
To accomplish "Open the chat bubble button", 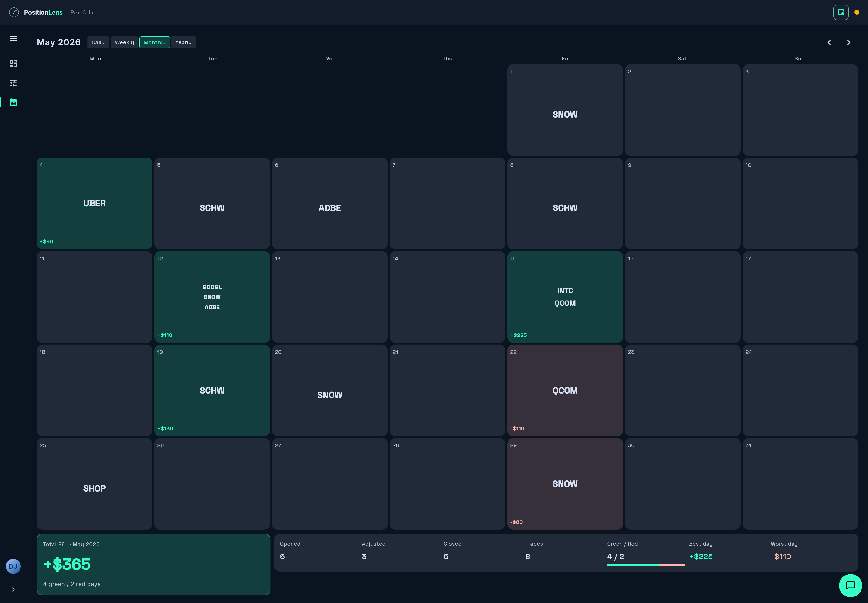I will tap(850, 585).
